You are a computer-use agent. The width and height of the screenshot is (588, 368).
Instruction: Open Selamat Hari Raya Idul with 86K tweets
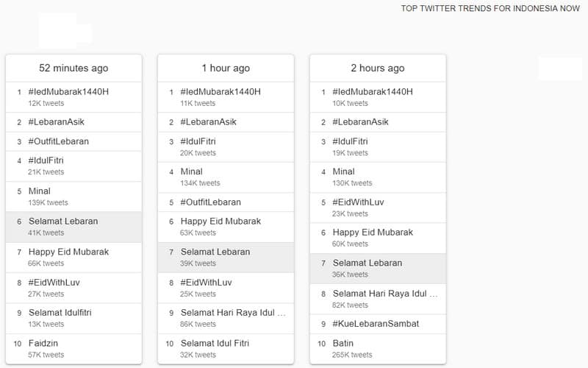(x=233, y=313)
